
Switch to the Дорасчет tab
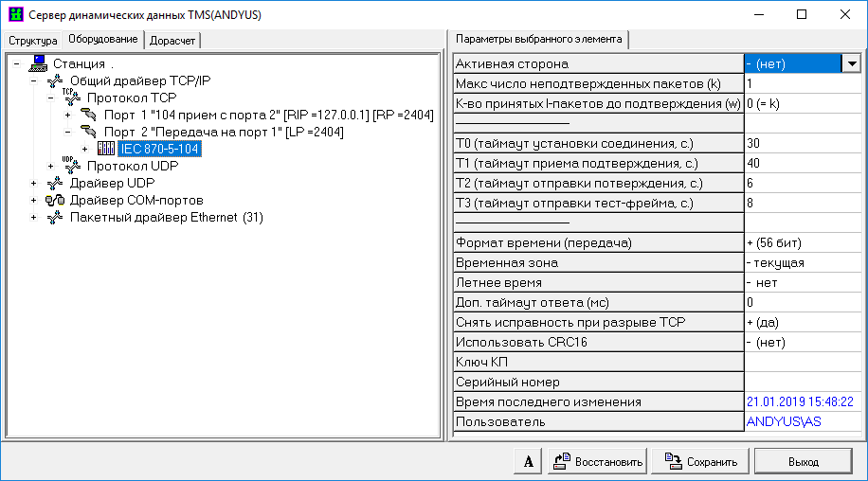pos(173,40)
